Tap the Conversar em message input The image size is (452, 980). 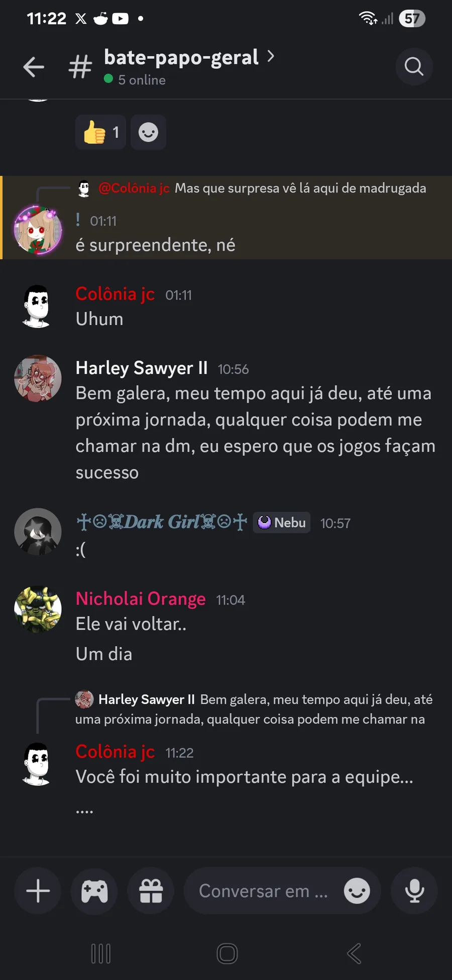[x=263, y=891]
